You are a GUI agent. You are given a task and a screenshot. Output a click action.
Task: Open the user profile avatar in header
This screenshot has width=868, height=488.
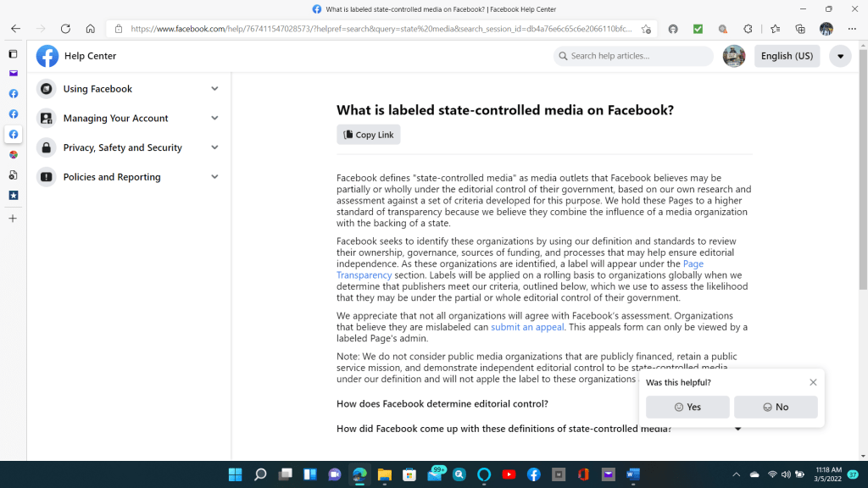point(733,56)
